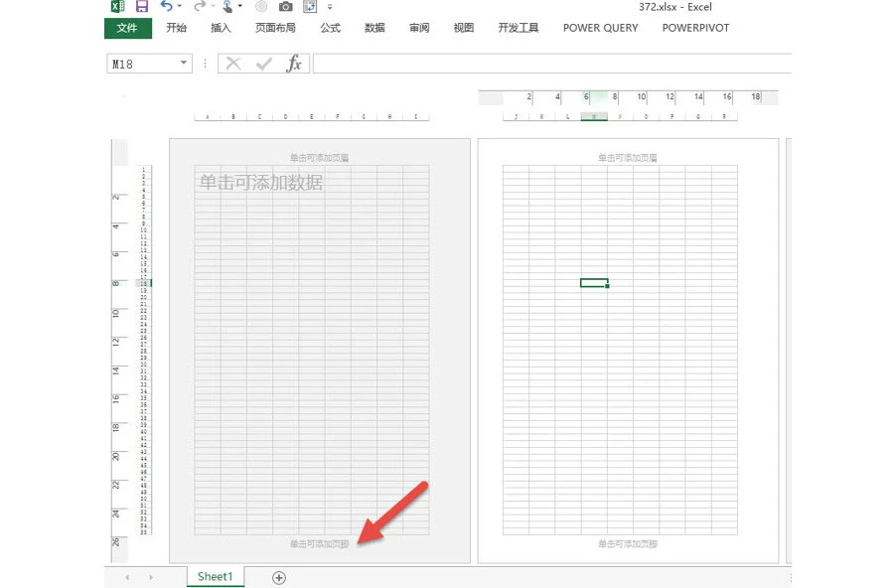Click inside the formula bar
The width and height of the screenshot is (894, 588).
click(552, 64)
